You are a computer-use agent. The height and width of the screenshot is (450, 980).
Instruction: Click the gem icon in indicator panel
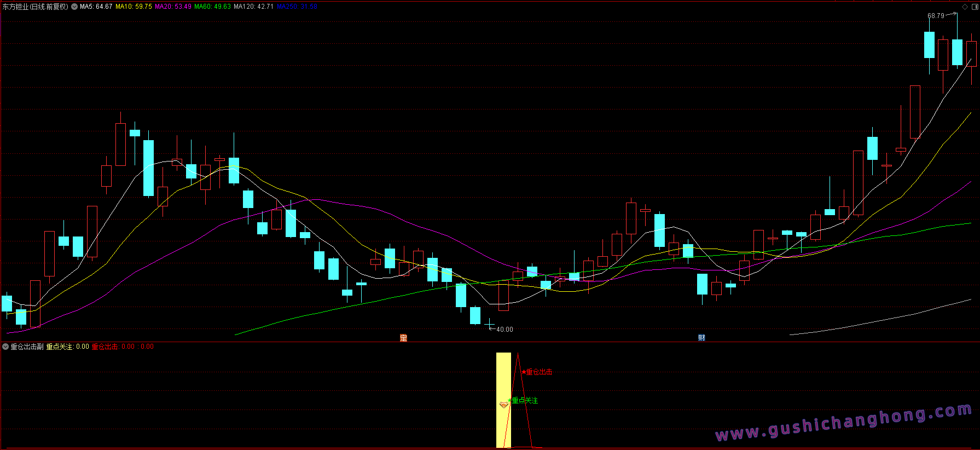504,405
